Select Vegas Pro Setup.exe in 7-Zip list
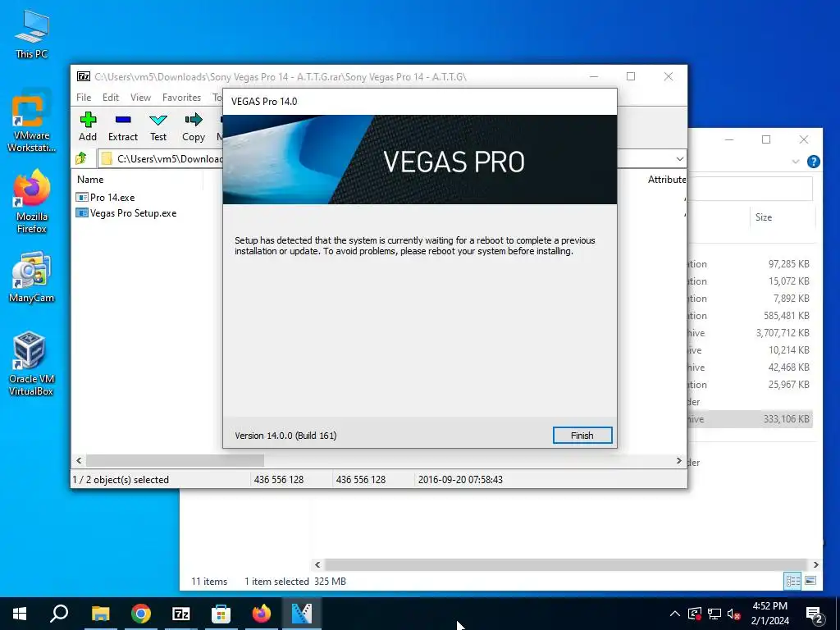 [126, 213]
